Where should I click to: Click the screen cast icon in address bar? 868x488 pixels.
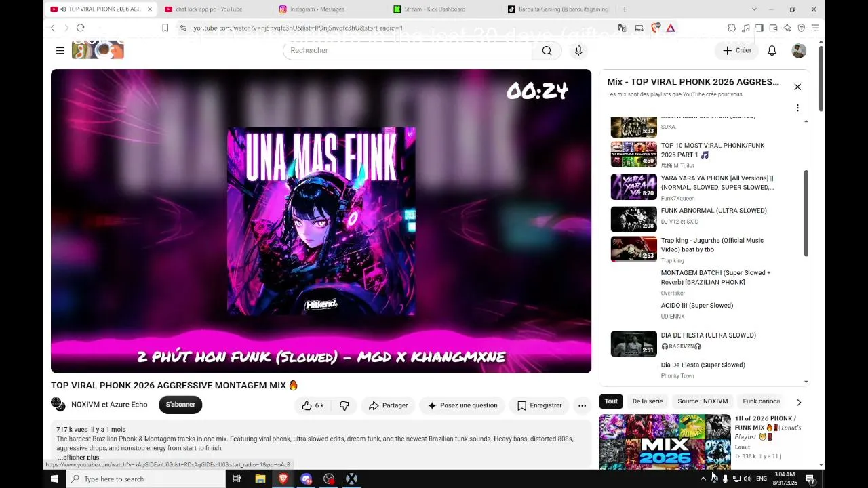tap(639, 28)
